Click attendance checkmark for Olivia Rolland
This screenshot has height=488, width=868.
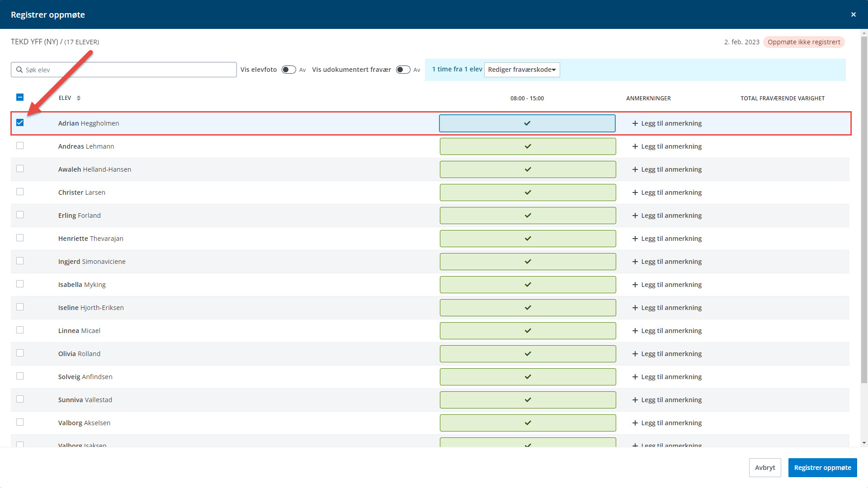point(528,354)
